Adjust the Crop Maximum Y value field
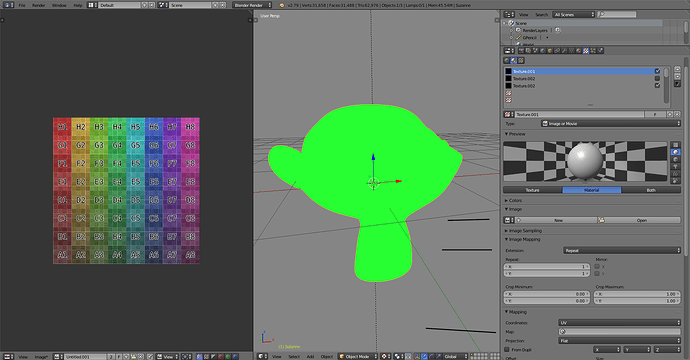Viewport: 690px width, 360px height. click(637, 301)
